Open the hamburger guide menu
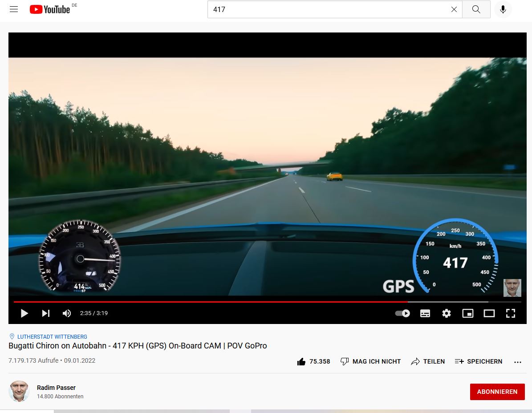The width and height of the screenshot is (532, 413). click(x=13, y=9)
